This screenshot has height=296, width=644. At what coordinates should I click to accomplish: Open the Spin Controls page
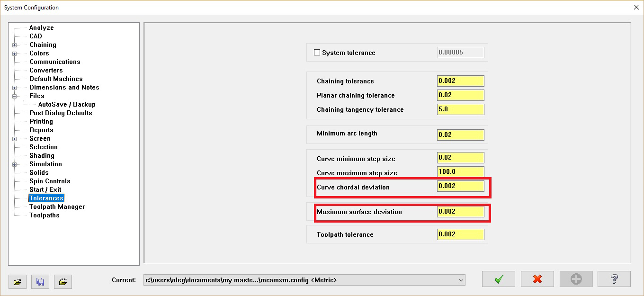point(50,181)
